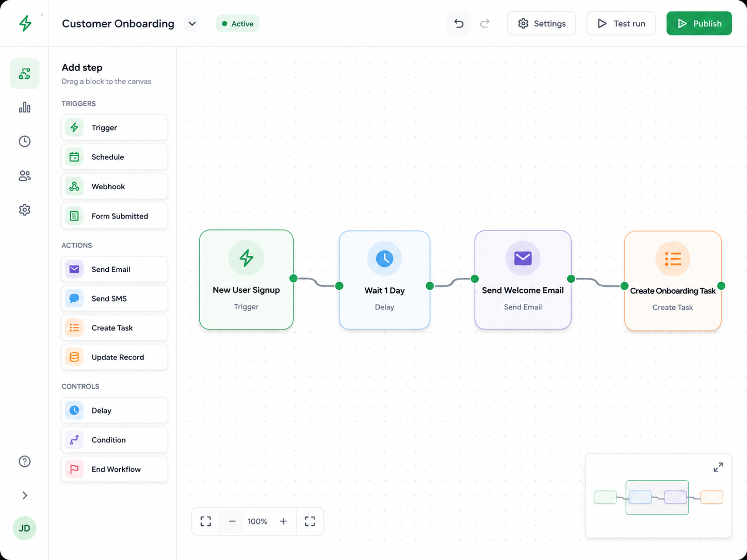Open the gear settings sidebar icon
Screen dimensions: 747x560
[25, 210]
